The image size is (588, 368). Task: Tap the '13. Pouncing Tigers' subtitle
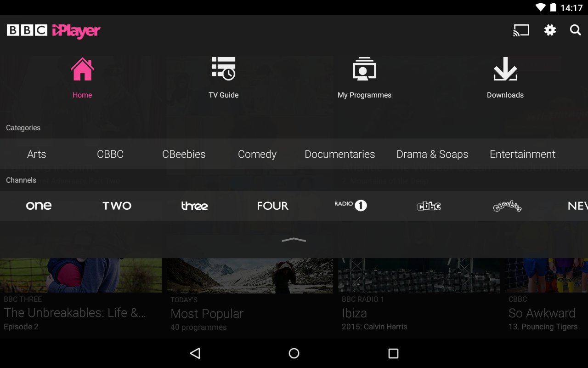click(543, 327)
